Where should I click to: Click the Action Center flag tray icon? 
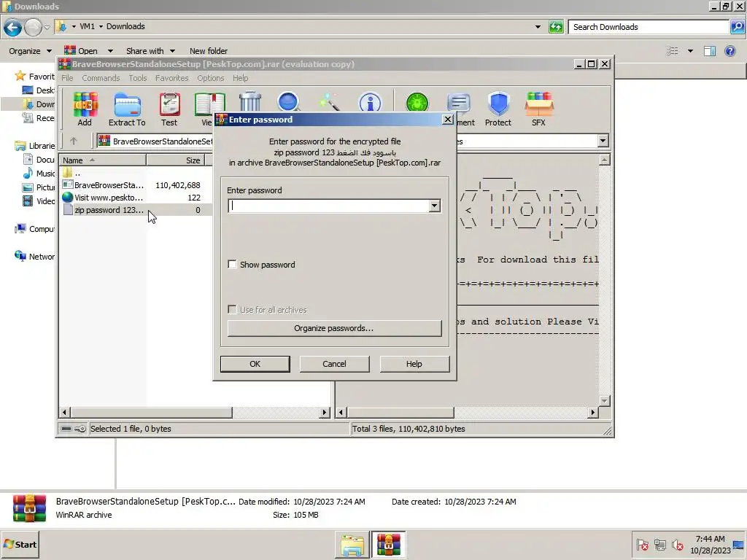(643, 544)
